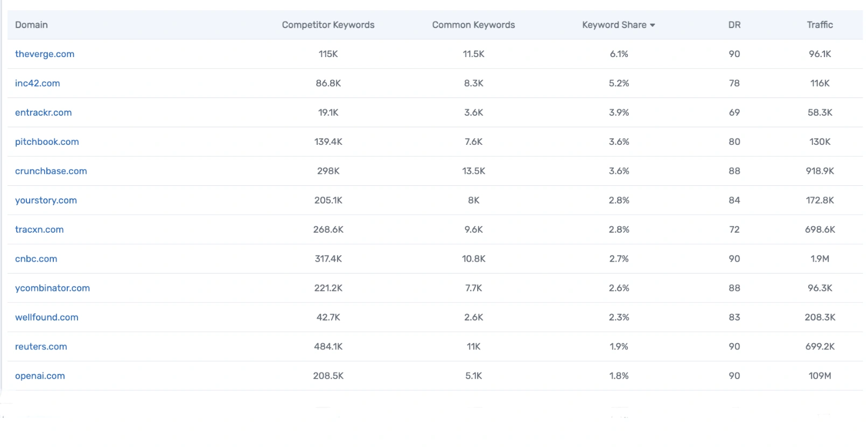Select 96.1K traffic cell

820,54
